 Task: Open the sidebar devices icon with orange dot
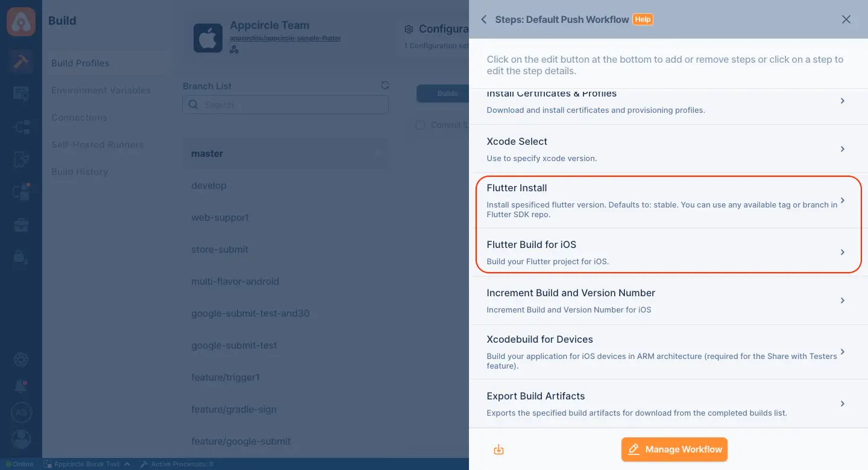pos(21,192)
